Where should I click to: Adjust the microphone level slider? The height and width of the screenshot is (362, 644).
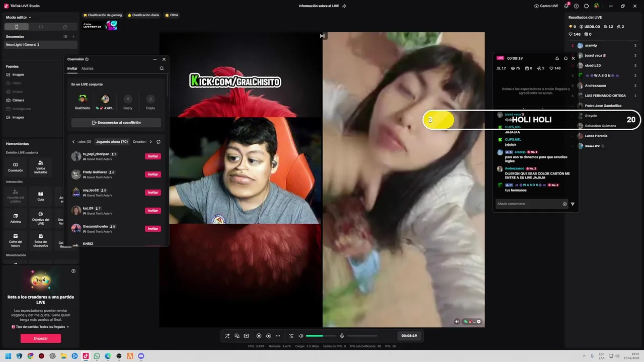tap(362, 336)
